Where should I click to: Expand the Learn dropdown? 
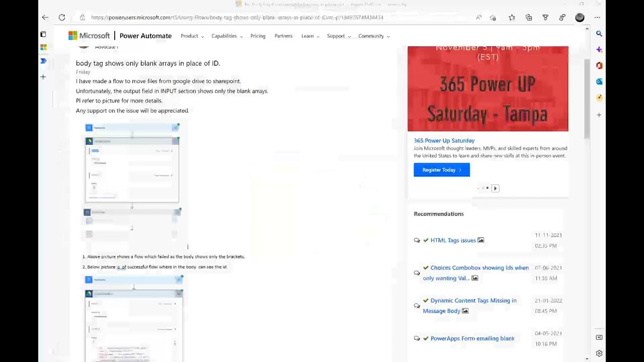coord(310,36)
